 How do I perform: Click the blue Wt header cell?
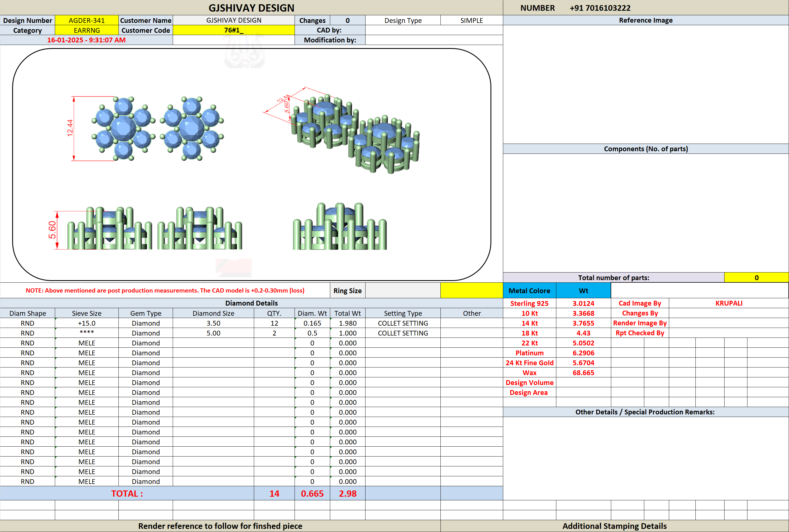[x=583, y=290]
